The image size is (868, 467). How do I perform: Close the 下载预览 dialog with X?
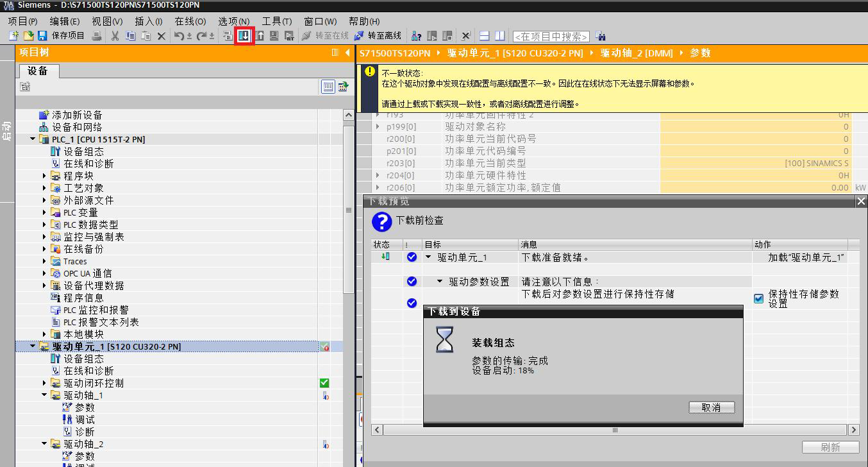point(861,201)
